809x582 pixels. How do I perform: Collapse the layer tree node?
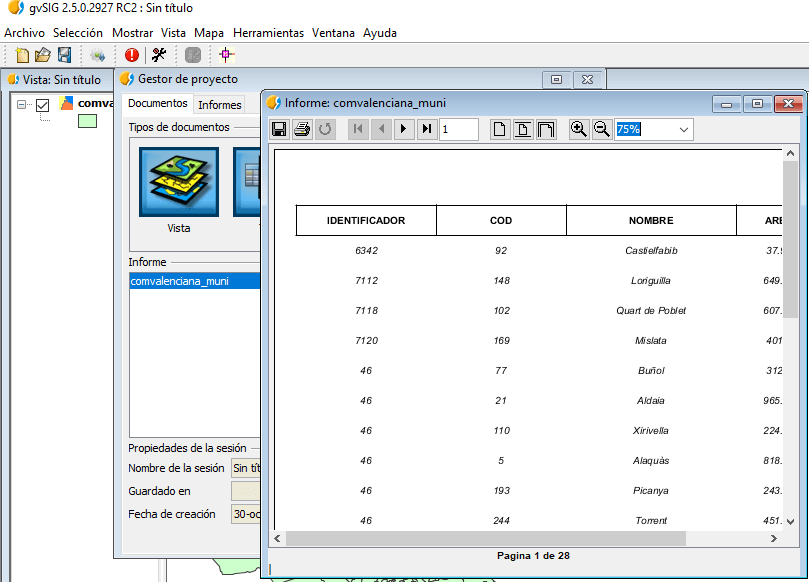pyautogui.click(x=22, y=104)
